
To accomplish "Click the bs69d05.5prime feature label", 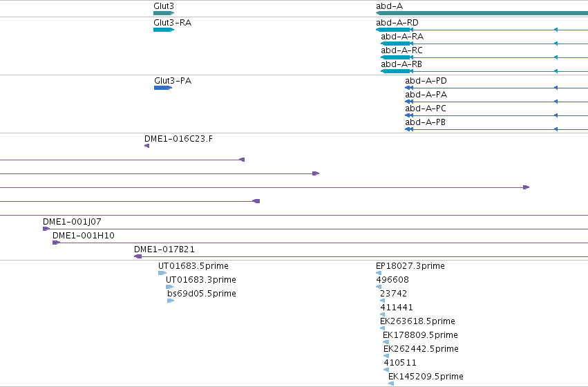I will (202, 294).
